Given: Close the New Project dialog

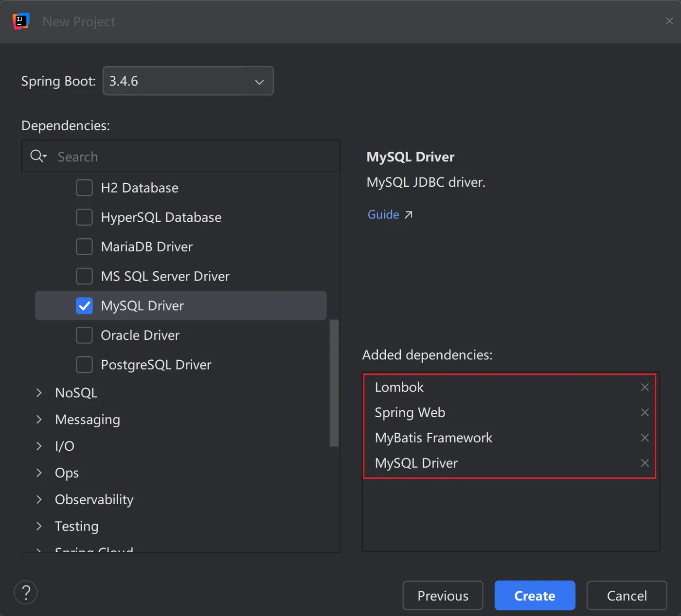Looking at the screenshot, I should click(669, 21).
